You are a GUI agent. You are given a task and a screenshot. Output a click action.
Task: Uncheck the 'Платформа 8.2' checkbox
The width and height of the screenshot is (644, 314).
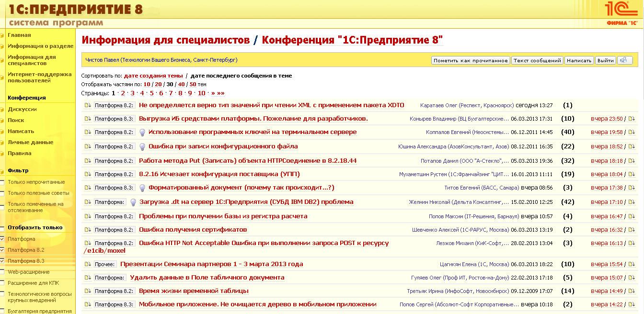tap(2, 250)
